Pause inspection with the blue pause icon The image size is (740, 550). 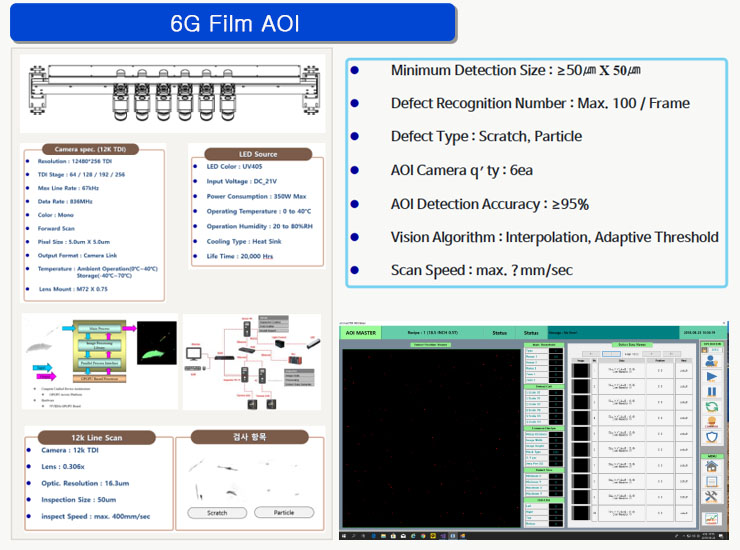[x=712, y=392]
